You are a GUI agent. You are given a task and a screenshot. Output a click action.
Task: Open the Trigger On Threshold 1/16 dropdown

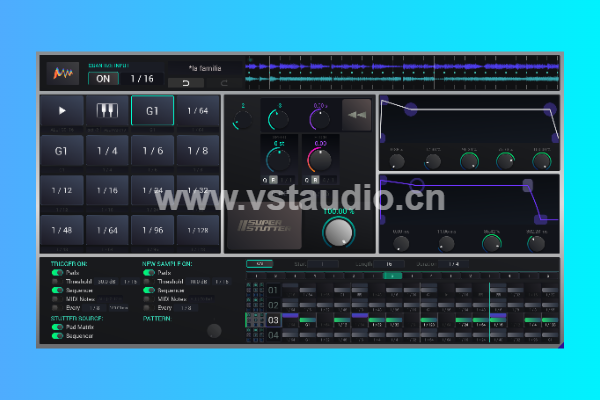click(130, 281)
